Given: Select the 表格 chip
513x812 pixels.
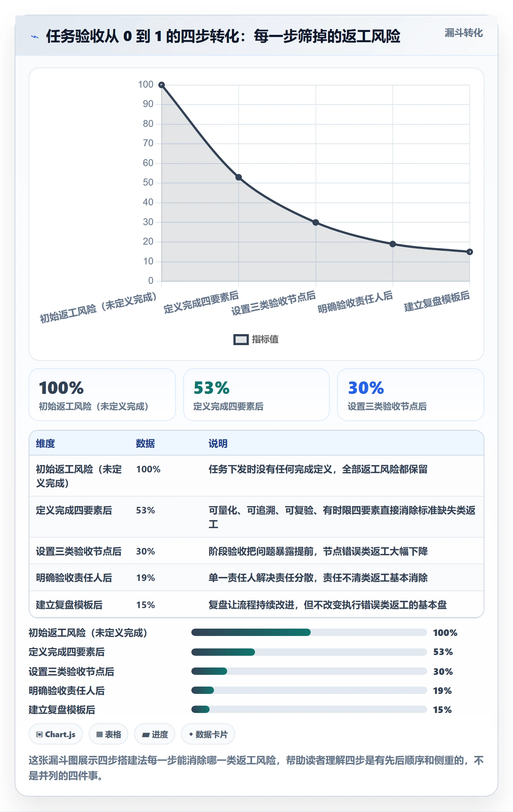Looking at the screenshot, I should [x=108, y=734].
